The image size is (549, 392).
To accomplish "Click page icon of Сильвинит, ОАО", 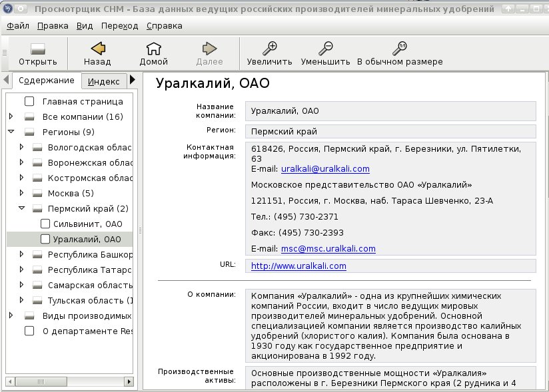I will (45, 224).
